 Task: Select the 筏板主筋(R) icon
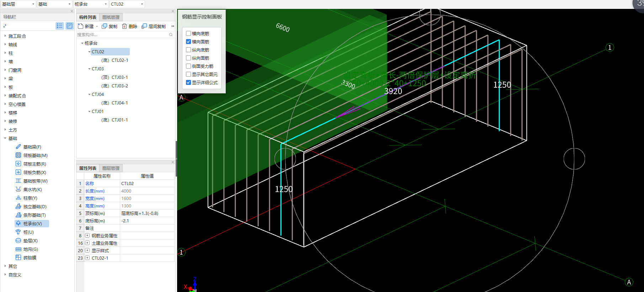[x=18, y=164]
